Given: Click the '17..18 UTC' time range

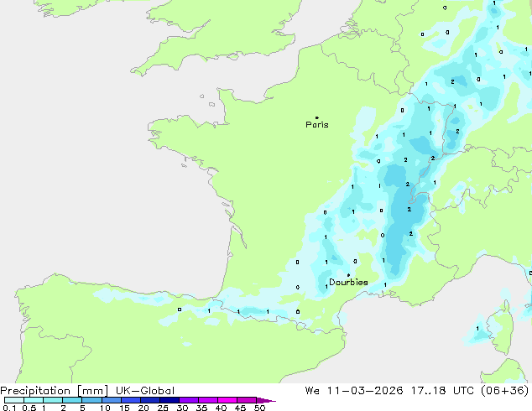Looking at the screenshot, I should [x=441, y=391].
